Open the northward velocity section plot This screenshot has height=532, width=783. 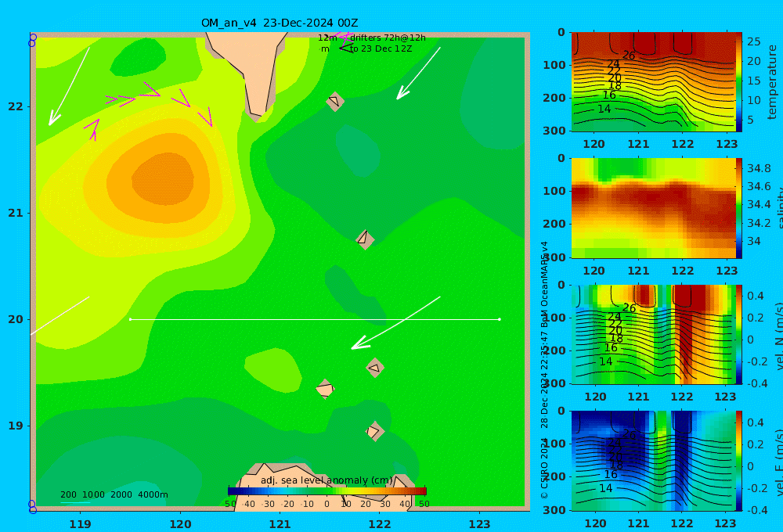pyautogui.click(x=654, y=334)
